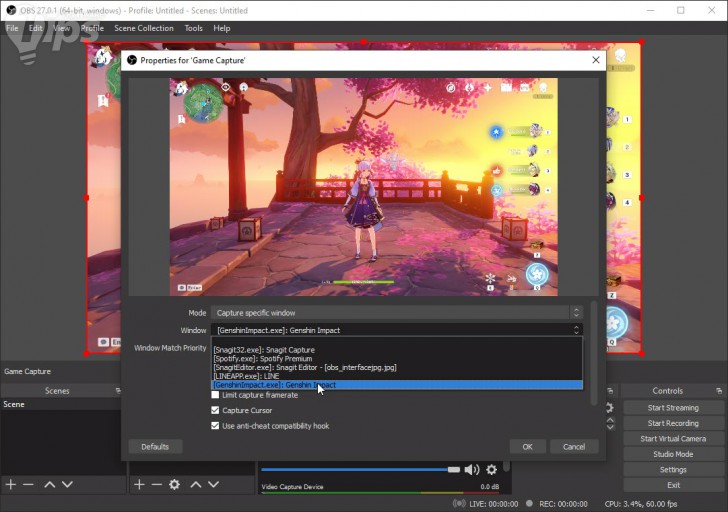Open audio mixer gear for Video Capture Device
This screenshot has height=512, width=728.
coord(492,470)
